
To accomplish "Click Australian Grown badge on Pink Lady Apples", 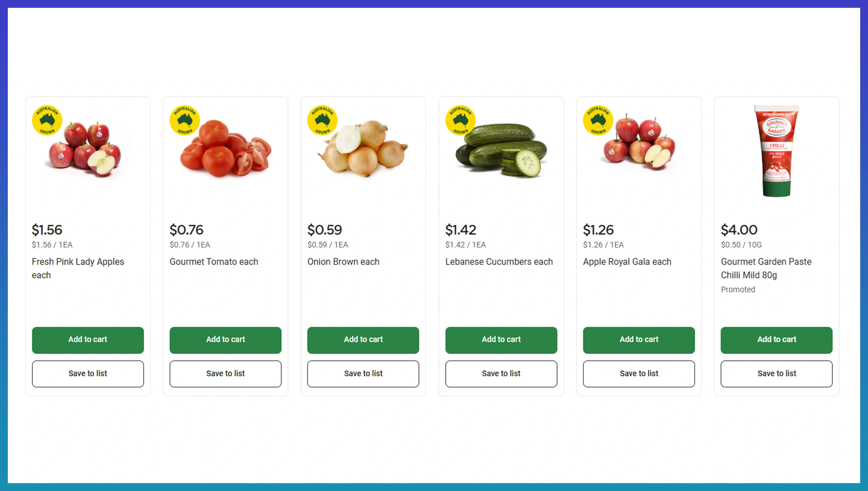I will tap(47, 120).
